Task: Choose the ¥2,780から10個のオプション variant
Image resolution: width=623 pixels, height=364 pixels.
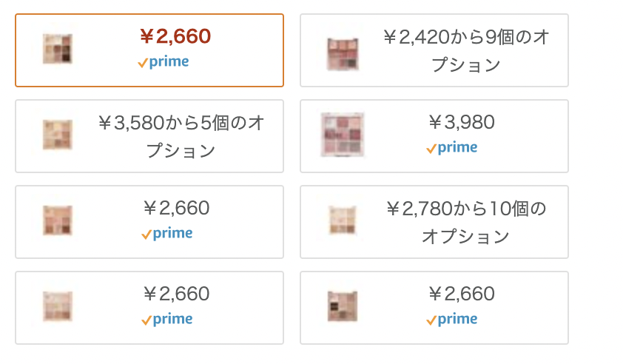Action: pos(434,222)
